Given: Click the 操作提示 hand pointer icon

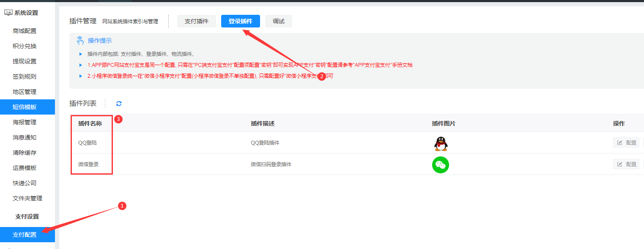Looking at the screenshot, I should (x=80, y=41).
